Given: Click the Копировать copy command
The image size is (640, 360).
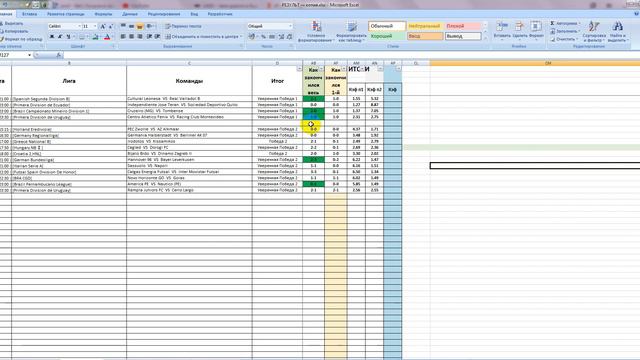Looking at the screenshot, I should click(x=14, y=31).
